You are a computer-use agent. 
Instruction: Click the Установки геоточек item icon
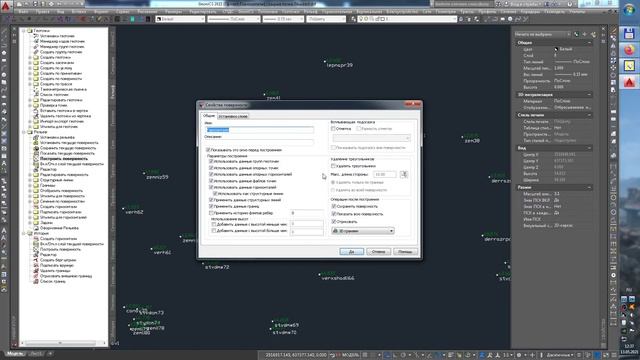coord(36,36)
